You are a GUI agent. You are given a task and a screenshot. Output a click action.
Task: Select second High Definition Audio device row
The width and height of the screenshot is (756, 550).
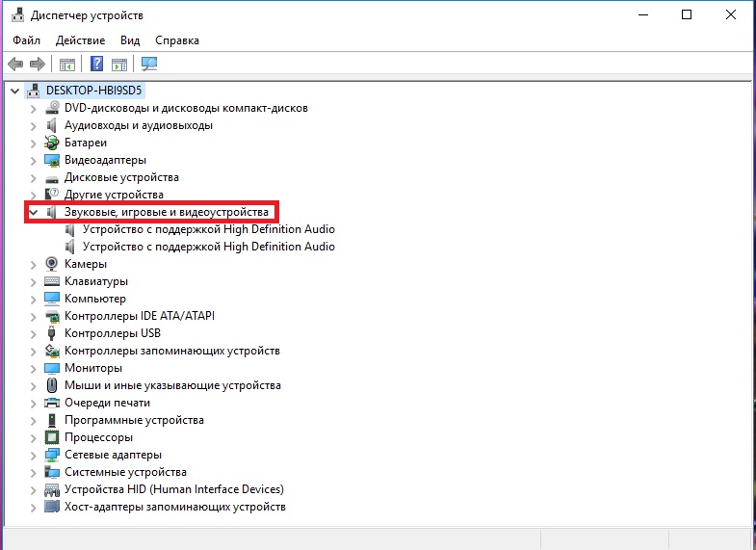(209, 247)
